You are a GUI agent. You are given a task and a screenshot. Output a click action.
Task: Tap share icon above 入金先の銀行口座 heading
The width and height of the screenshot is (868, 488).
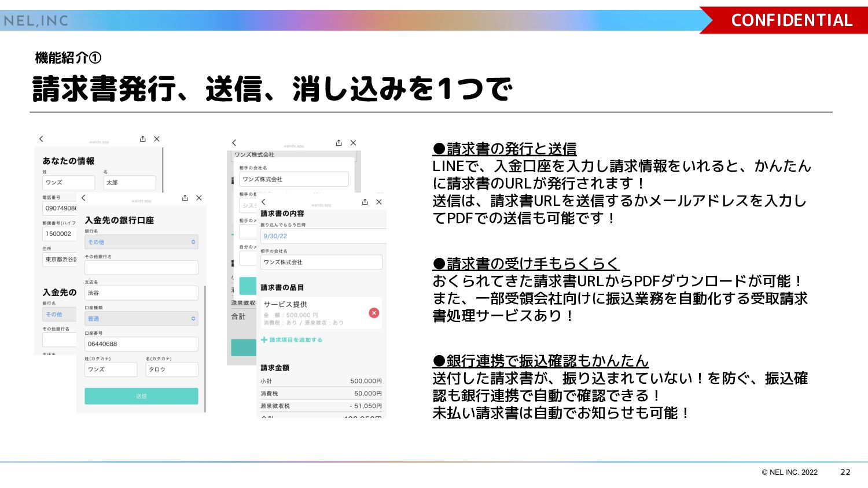pos(185,198)
